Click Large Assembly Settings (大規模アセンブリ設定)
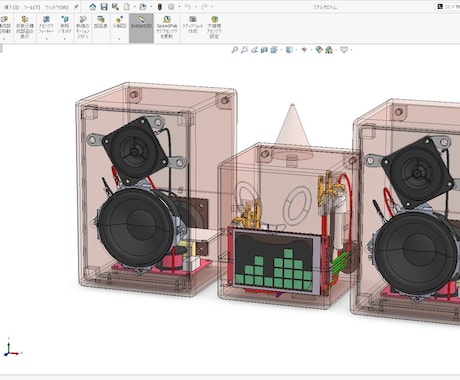This screenshot has height=380, width=460. coord(214,27)
